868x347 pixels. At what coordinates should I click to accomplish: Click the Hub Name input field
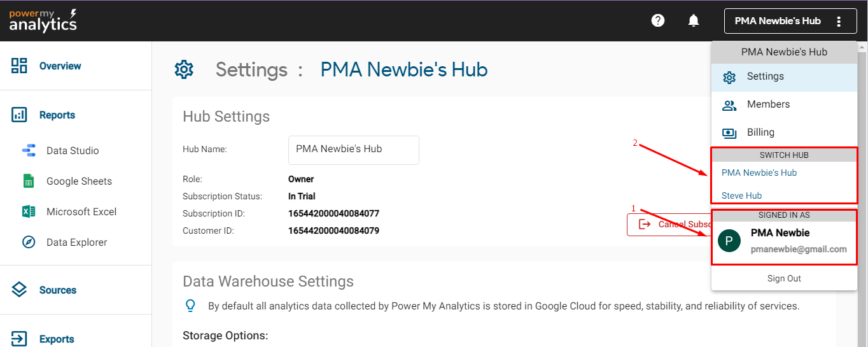[353, 150]
